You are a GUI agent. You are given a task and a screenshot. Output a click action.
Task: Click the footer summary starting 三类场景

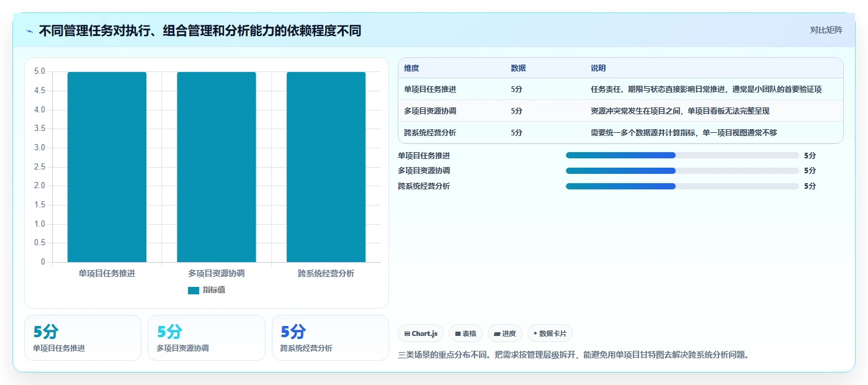pyautogui.click(x=573, y=355)
